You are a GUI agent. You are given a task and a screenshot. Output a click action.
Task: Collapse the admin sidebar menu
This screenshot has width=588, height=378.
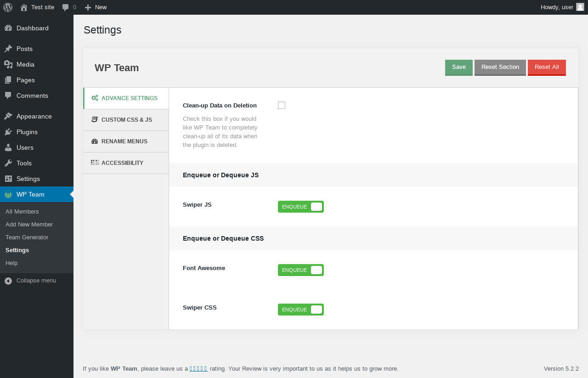pyautogui.click(x=37, y=281)
